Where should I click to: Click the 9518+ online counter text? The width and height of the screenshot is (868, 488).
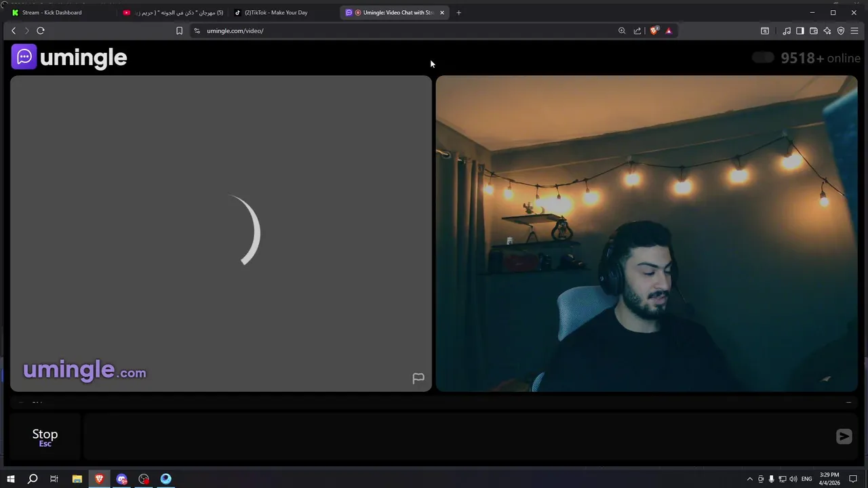(x=821, y=58)
